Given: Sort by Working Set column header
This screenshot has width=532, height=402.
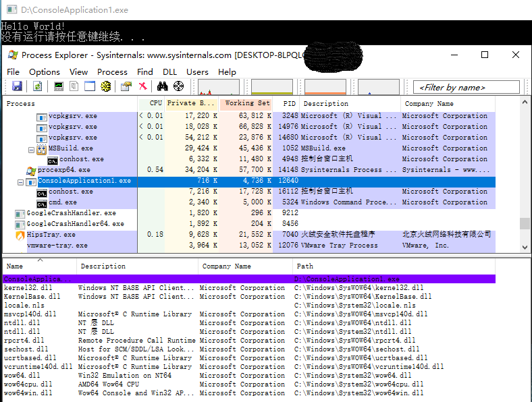Looking at the screenshot, I should [247, 104].
